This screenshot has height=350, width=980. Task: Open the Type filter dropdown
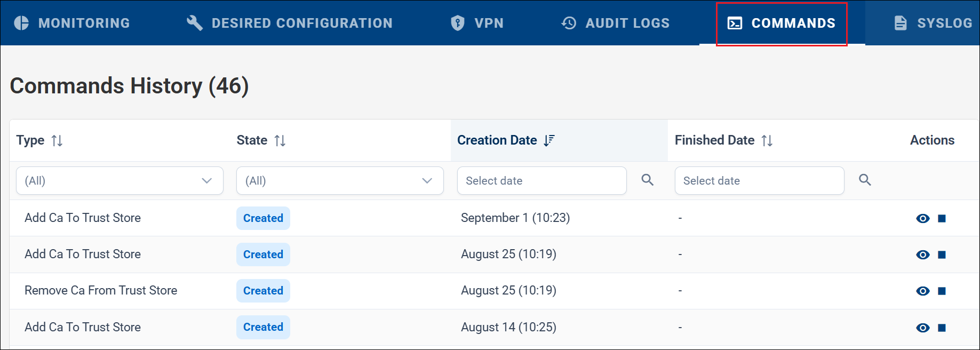click(119, 180)
